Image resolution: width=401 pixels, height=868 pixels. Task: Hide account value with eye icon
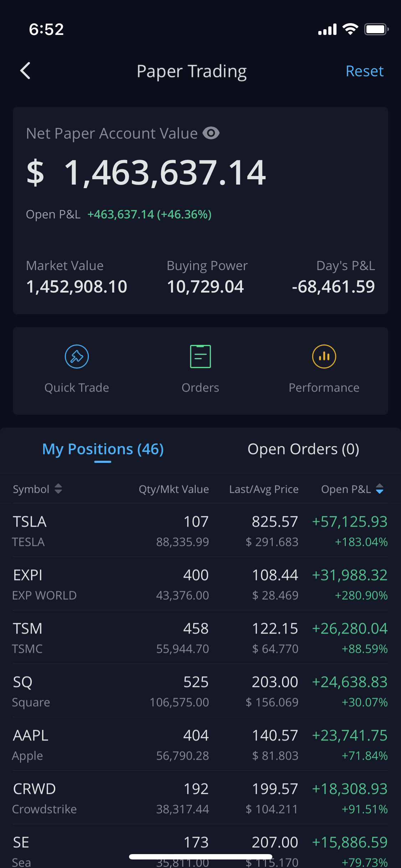coord(211,133)
